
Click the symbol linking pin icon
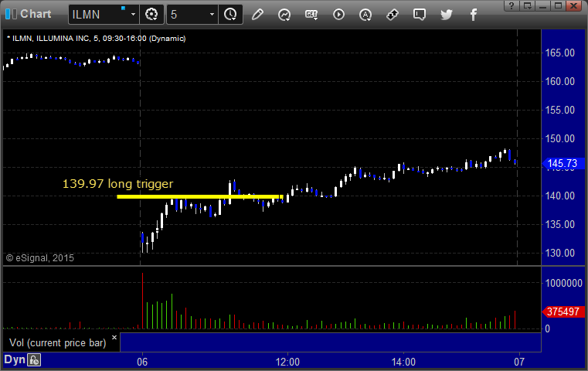point(393,15)
